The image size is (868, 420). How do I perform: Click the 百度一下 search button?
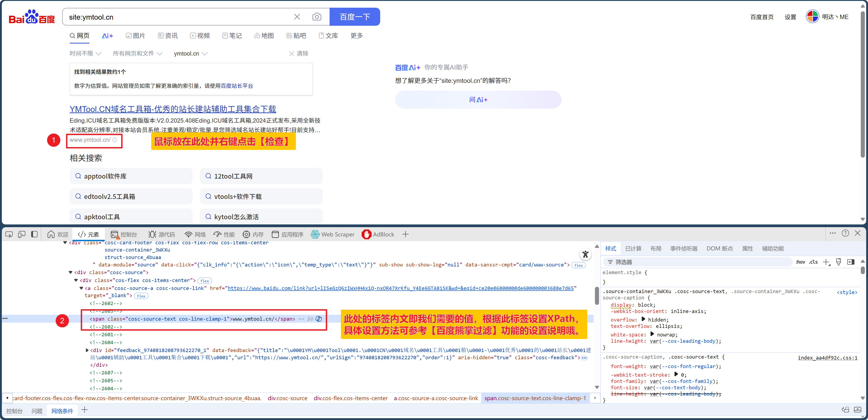[x=355, y=17]
